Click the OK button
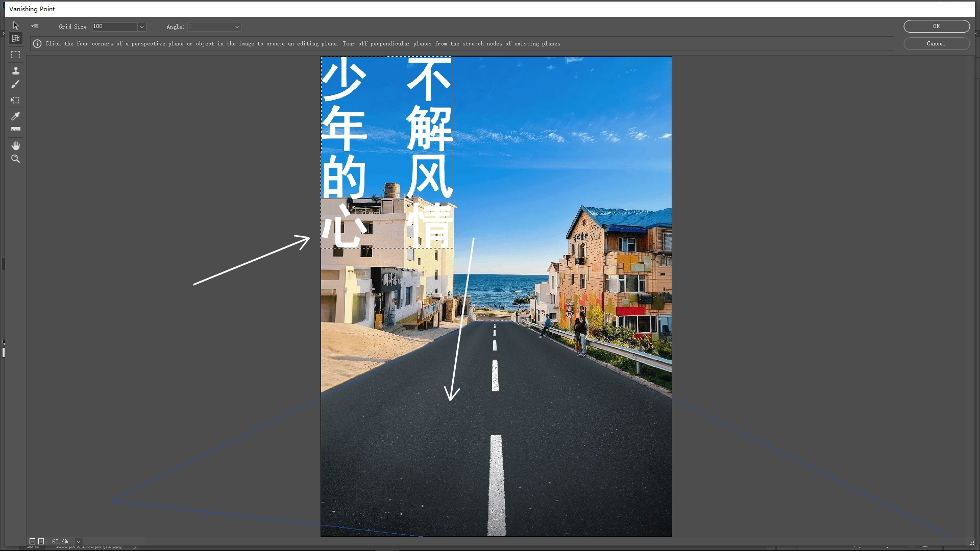The height and width of the screenshot is (551, 980). (x=936, y=26)
